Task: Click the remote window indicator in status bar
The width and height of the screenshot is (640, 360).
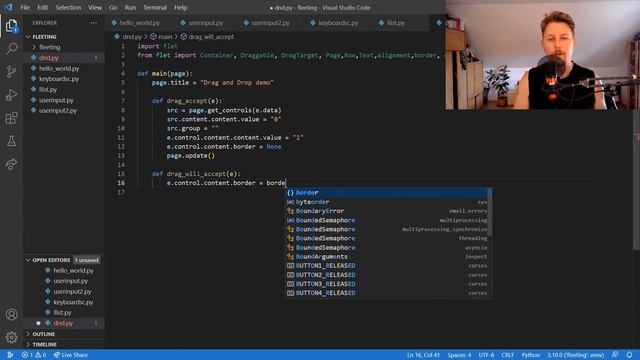Action: point(10,355)
